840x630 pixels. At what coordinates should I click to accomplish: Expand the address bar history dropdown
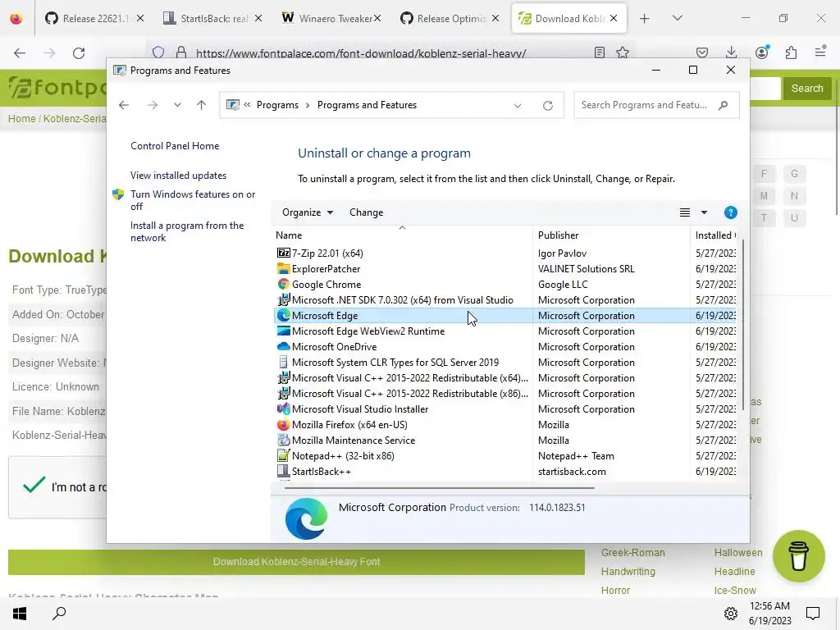point(518,106)
